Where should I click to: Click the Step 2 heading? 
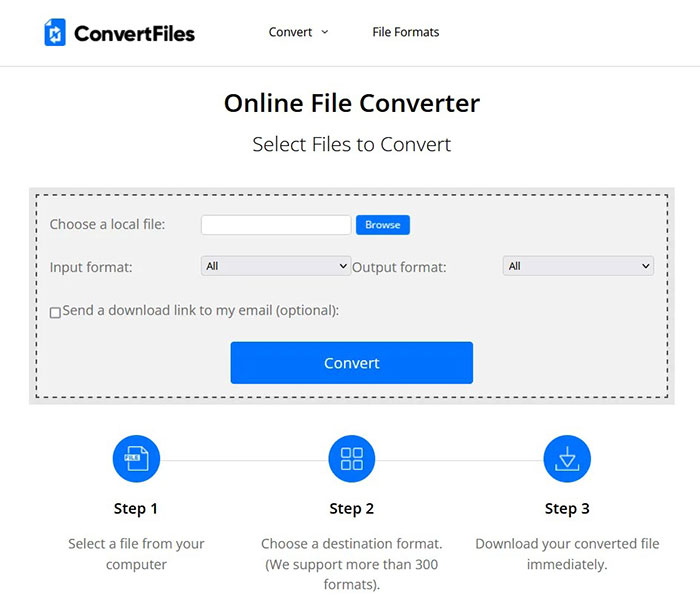coord(351,509)
